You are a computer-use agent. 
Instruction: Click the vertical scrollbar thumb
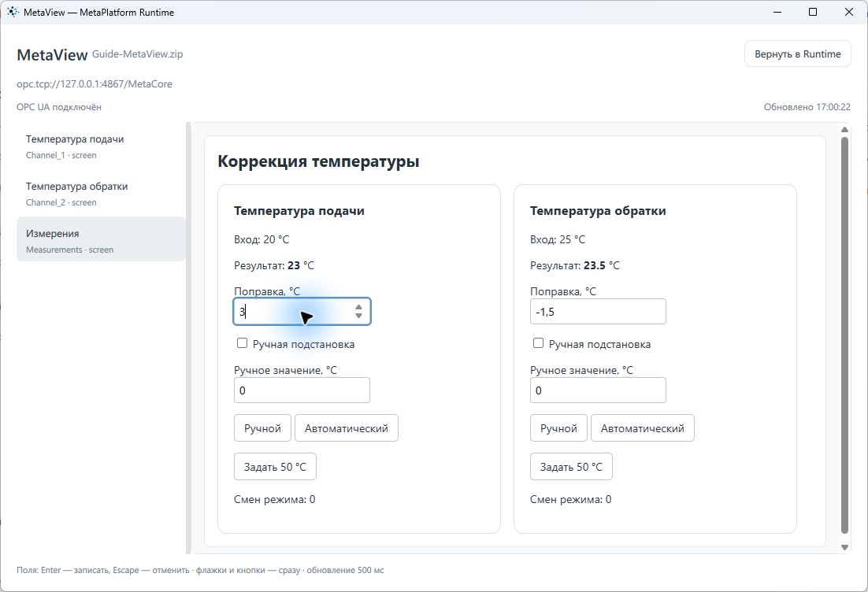[844, 335]
